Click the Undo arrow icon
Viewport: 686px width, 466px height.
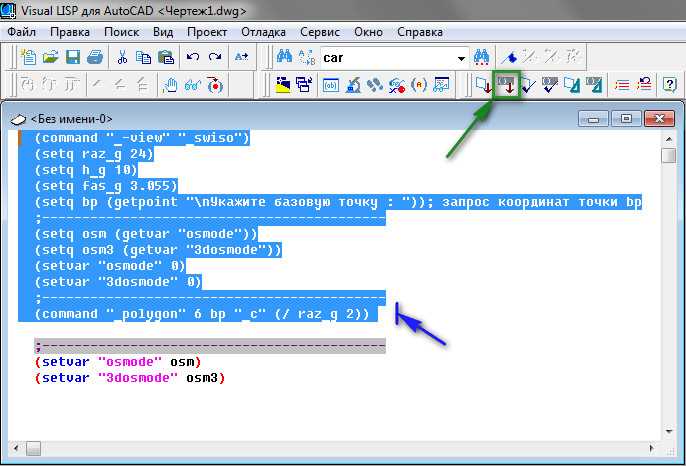click(192, 57)
